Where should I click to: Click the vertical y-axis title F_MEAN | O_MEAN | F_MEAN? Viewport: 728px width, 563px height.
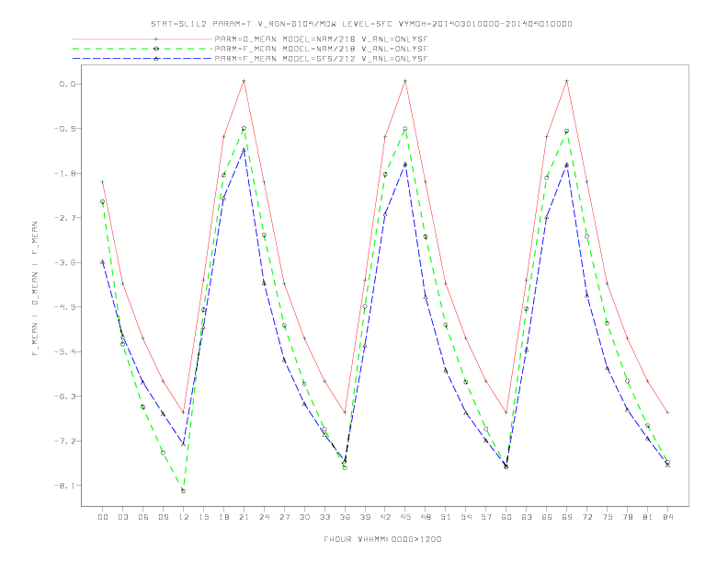35,289
